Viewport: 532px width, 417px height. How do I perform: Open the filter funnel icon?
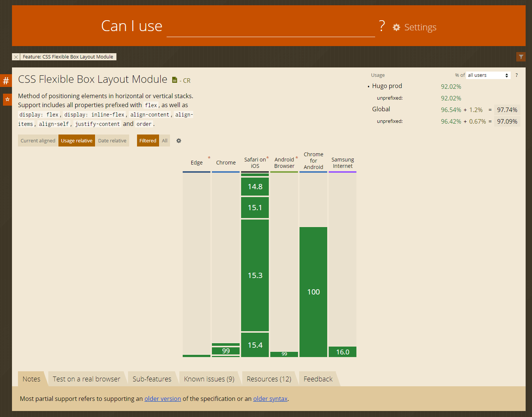(521, 57)
